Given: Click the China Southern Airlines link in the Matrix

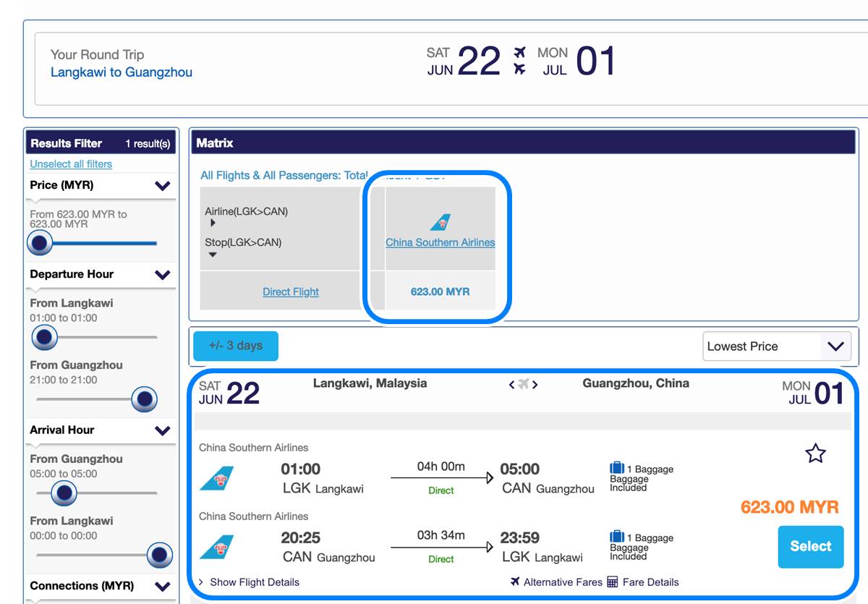Looking at the screenshot, I should [x=441, y=242].
